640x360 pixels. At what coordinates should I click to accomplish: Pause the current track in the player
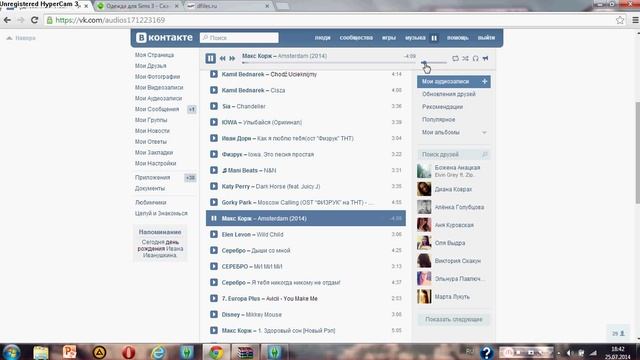211,58
